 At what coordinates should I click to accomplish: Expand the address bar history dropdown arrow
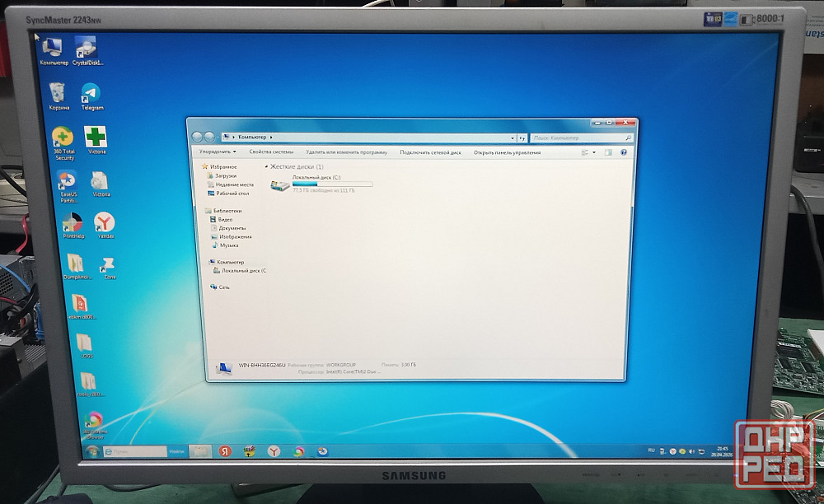coord(512,138)
